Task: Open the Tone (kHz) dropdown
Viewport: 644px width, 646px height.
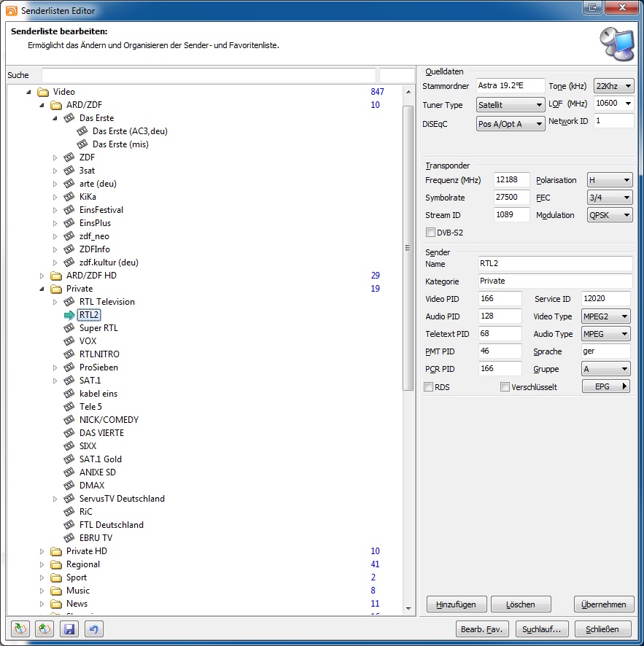Action: pos(613,86)
